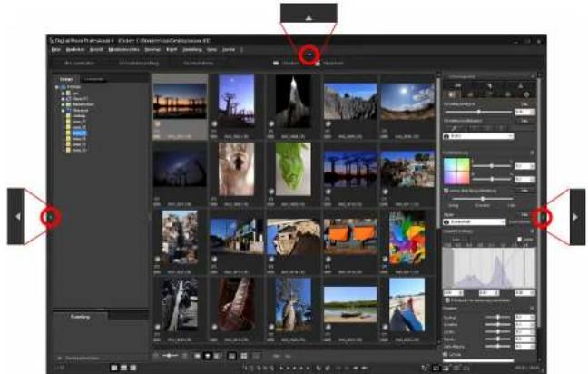Open the Bearbeiten menu

pos(75,50)
